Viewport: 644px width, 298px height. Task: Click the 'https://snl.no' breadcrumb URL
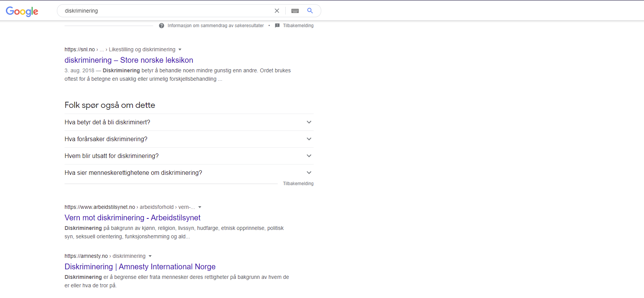pyautogui.click(x=79, y=49)
